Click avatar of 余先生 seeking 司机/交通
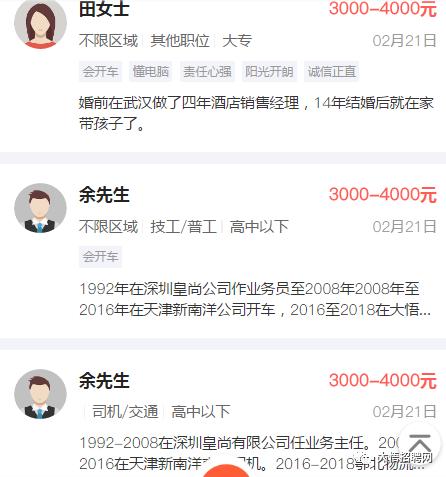 (40, 394)
